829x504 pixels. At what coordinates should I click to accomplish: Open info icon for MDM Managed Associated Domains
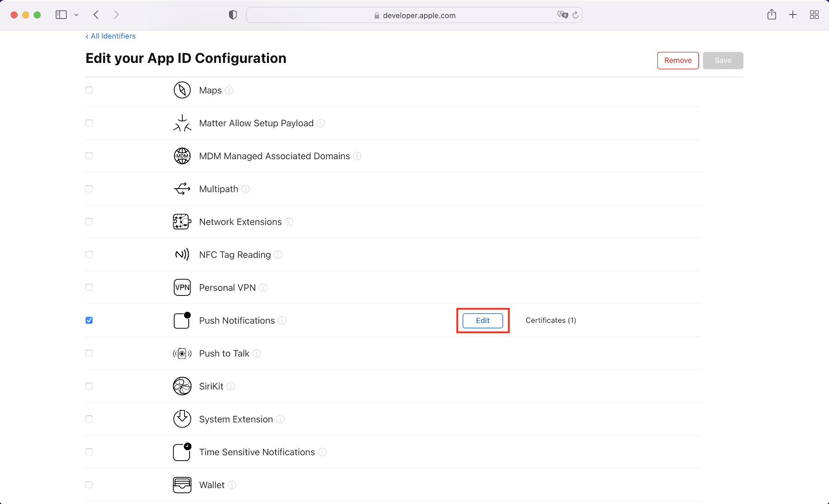pos(357,156)
